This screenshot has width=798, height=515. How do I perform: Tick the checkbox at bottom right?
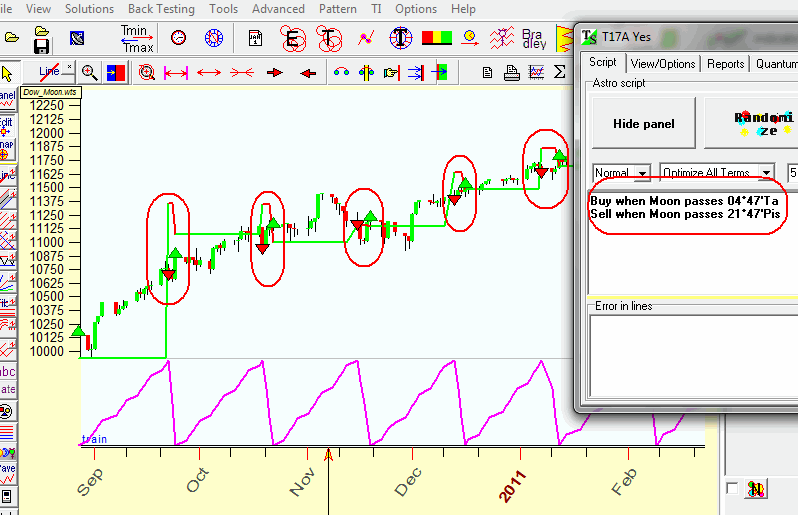point(734,488)
